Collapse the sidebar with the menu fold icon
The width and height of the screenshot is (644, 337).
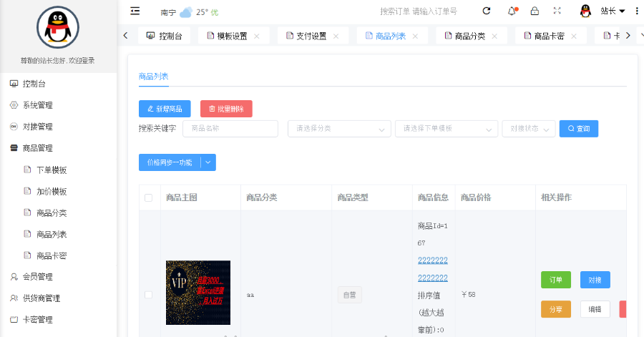(x=135, y=11)
